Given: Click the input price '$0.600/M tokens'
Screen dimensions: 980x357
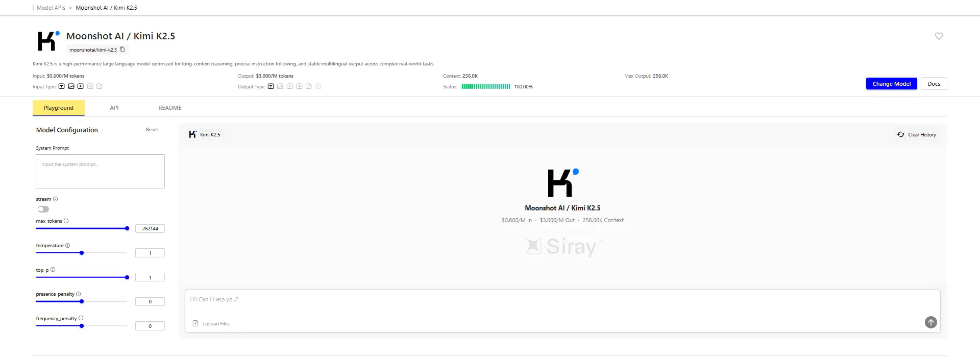Looking at the screenshot, I should click(65, 76).
